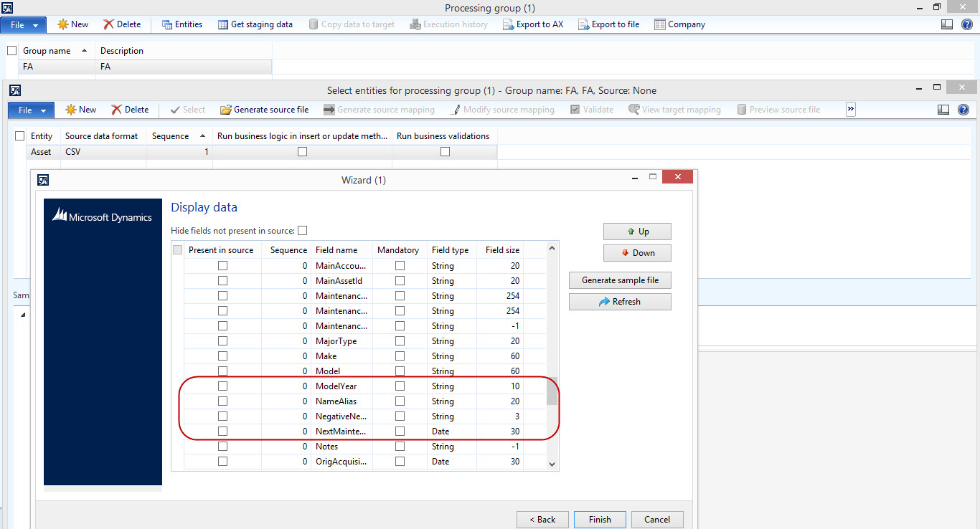Open the Company selector icon

[679, 24]
